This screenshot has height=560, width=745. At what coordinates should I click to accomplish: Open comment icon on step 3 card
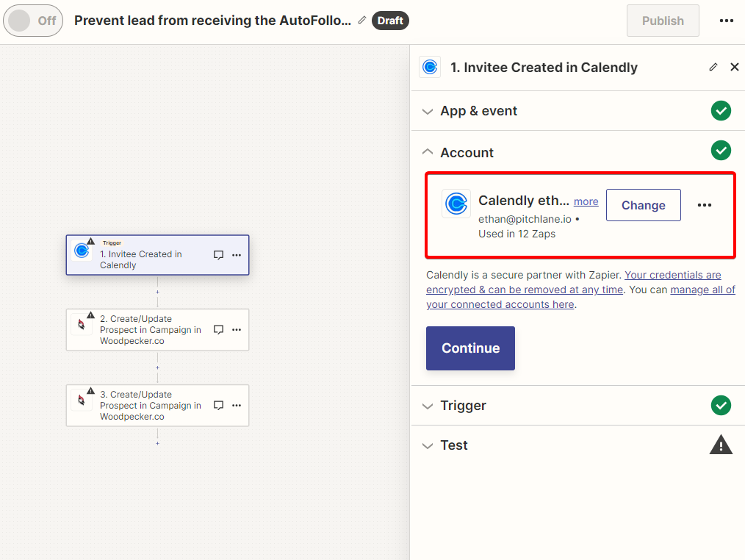tap(218, 406)
